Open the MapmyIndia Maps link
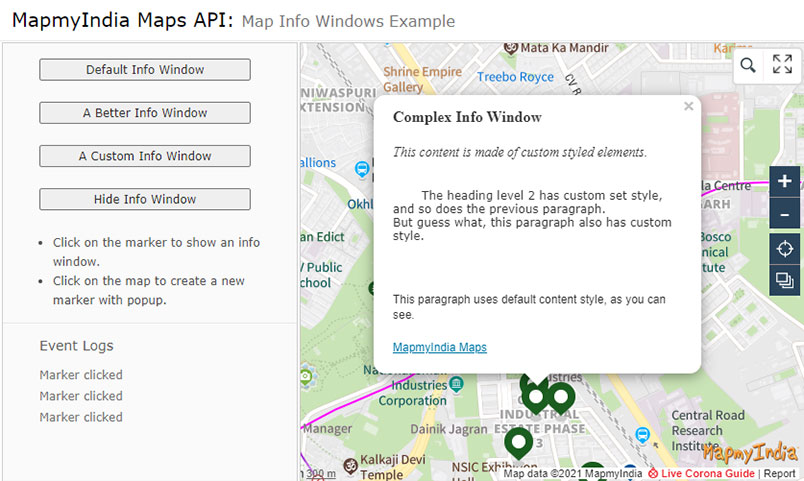804x481 pixels. pos(439,347)
